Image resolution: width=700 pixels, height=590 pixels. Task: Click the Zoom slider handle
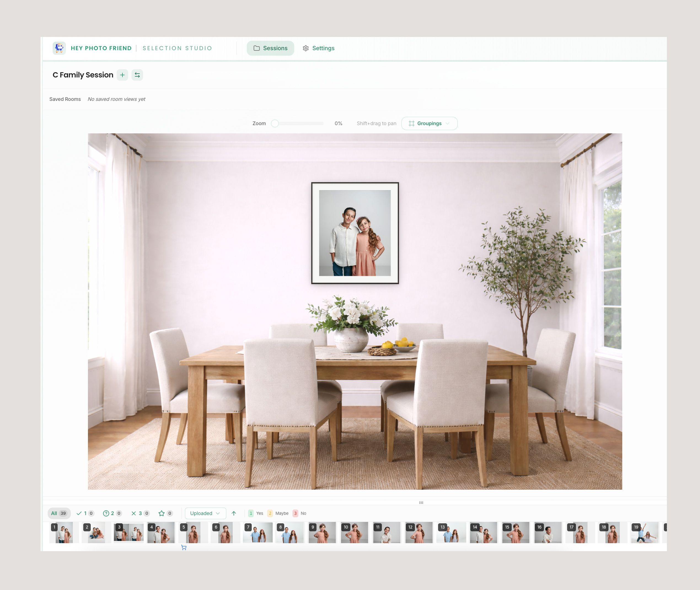click(275, 123)
